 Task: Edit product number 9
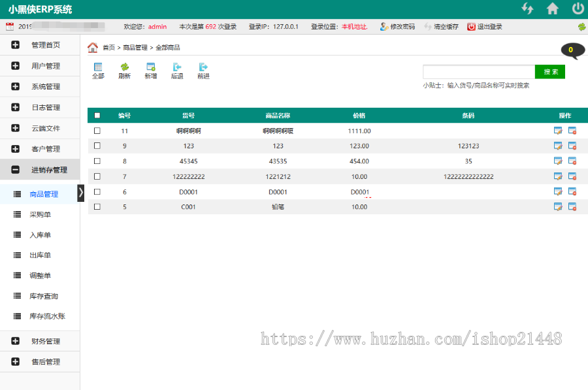tap(558, 146)
